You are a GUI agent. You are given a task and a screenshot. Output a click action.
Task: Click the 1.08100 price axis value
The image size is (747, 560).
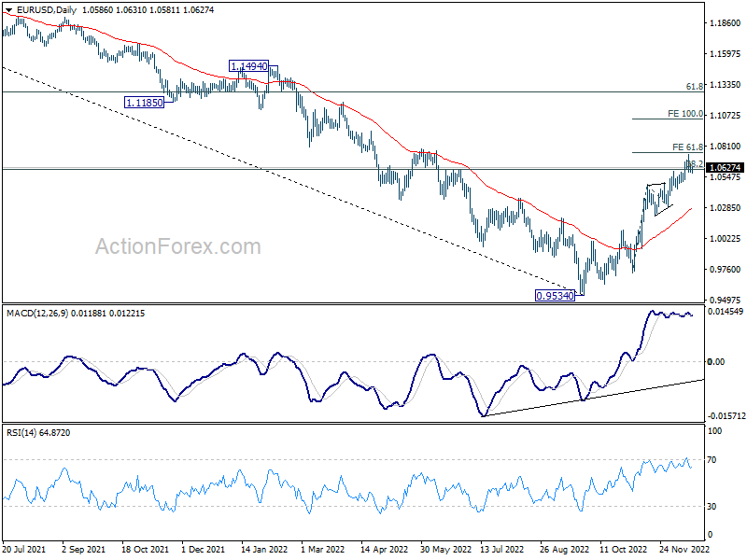click(x=726, y=147)
